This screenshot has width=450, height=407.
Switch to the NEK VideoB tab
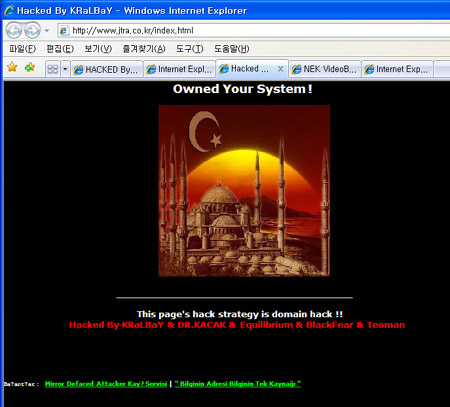click(x=325, y=69)
